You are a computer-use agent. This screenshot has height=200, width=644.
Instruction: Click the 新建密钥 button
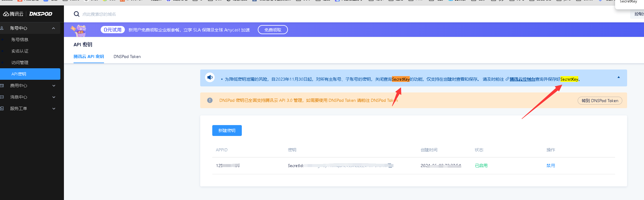coord(227,131)
